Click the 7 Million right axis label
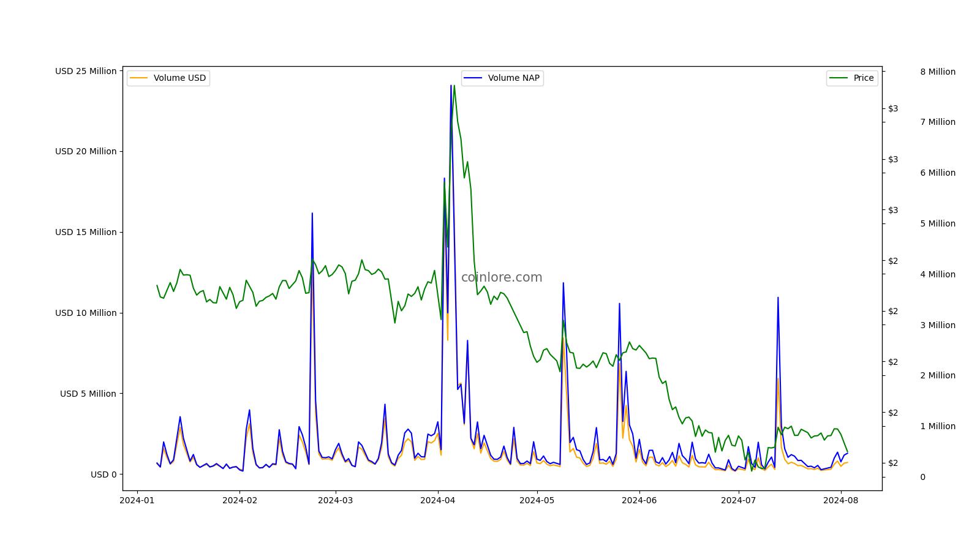This screenshot has width=980, height=551. point(938,122)
